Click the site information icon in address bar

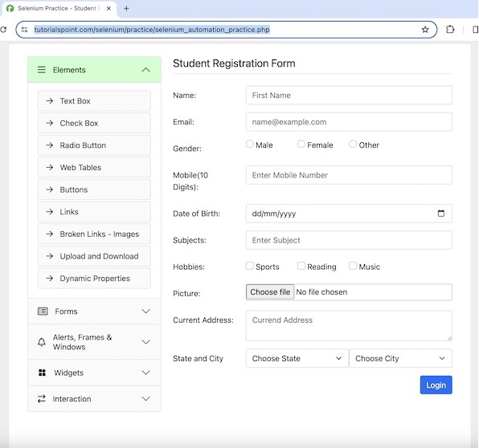tap(24, 30)
